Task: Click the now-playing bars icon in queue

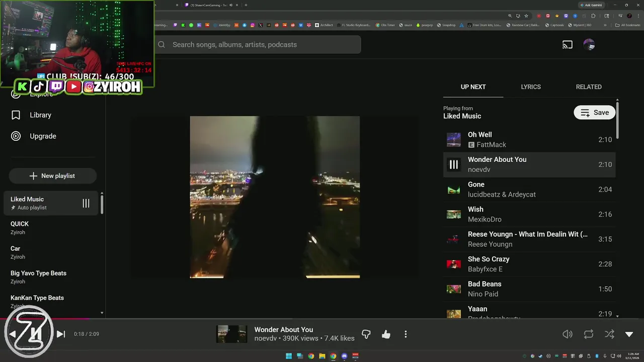Action: [x=454, y=164]
